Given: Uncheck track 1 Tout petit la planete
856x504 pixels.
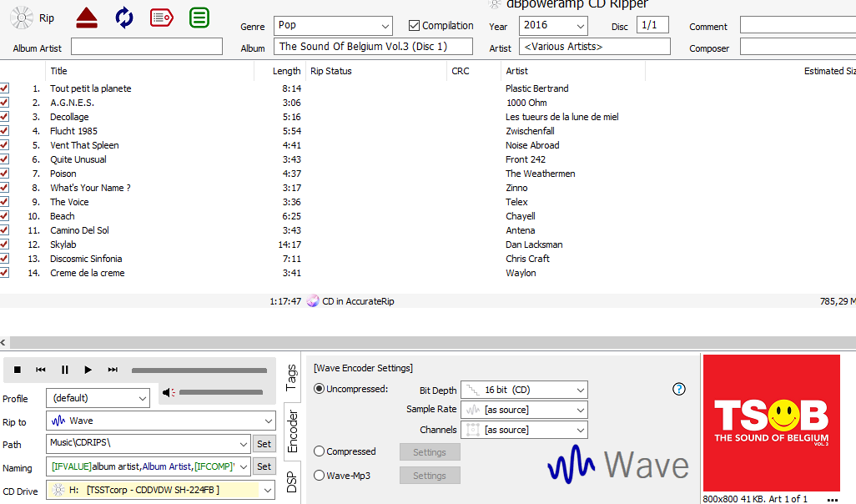Looking at the screenshot, I should click(4, 88).
